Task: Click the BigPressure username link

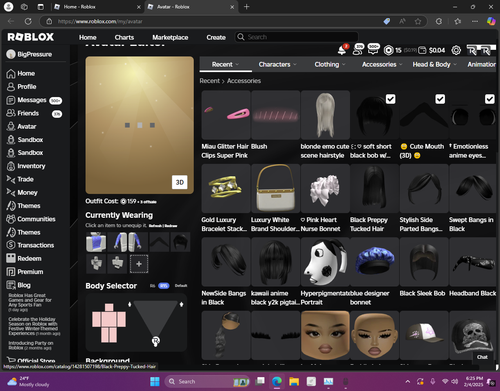Action: point(34,54)
